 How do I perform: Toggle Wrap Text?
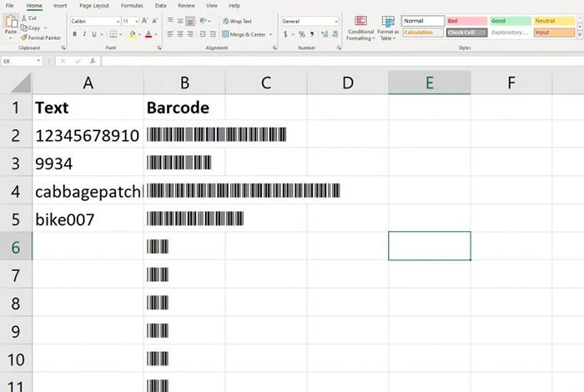coord(237,21)
